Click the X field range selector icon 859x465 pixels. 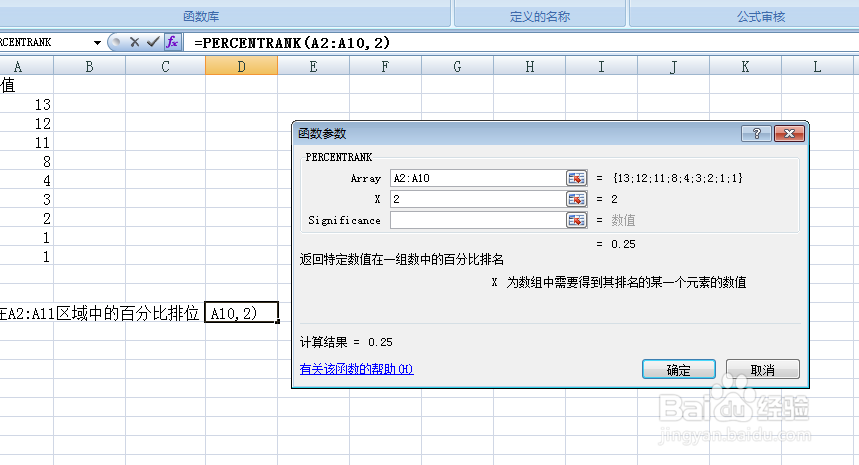pos(576,199)
